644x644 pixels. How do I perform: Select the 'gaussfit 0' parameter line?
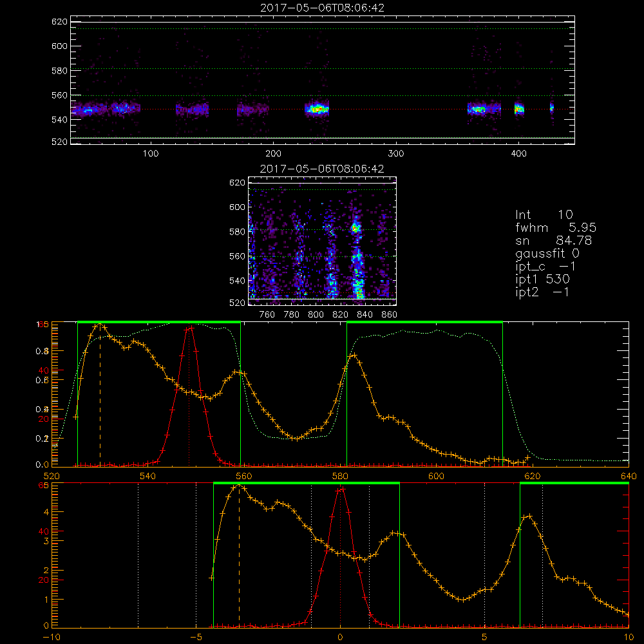coord(547,253)
